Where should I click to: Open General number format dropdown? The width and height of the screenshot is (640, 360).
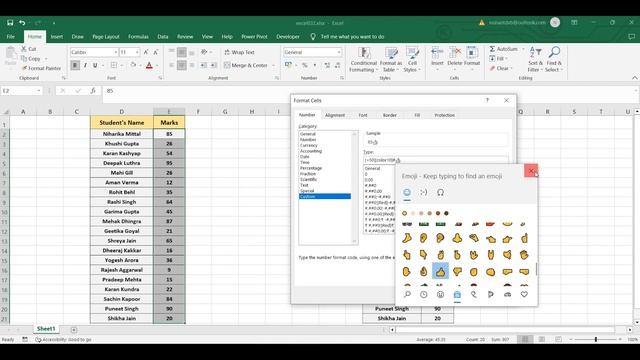tap(339, 52)
